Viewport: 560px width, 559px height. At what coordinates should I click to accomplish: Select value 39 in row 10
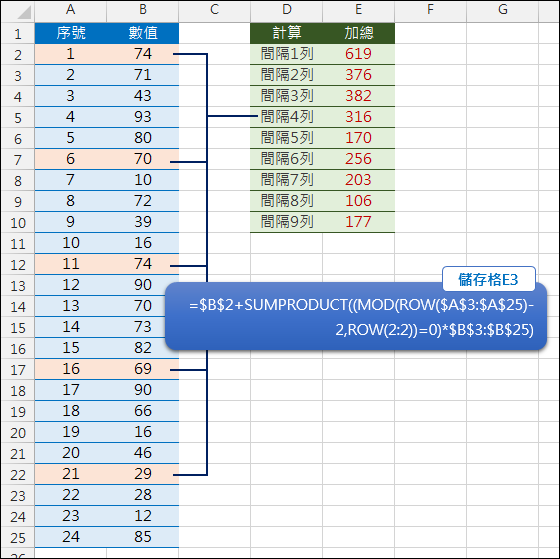[x=142, y=222]
